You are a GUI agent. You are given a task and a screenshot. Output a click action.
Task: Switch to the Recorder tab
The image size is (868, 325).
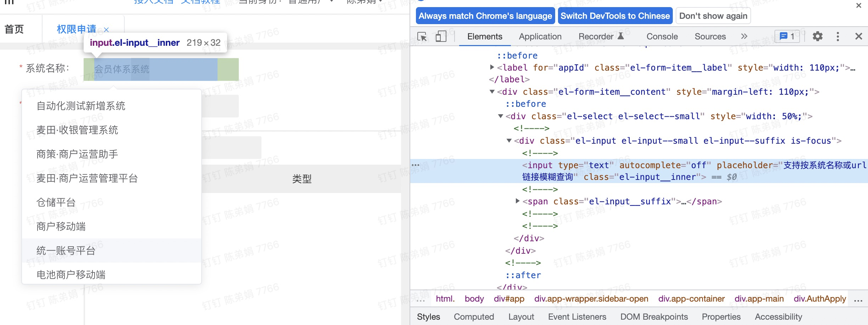601,37
